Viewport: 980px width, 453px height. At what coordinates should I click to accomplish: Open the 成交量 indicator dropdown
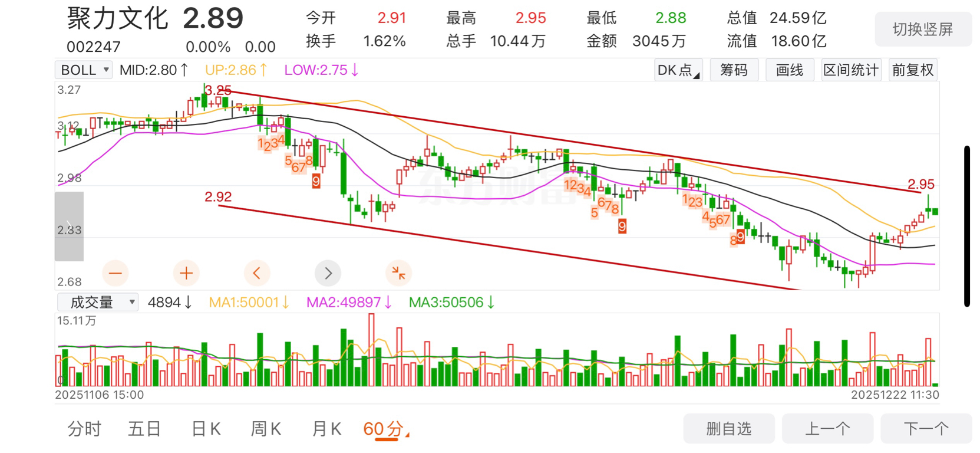98,303
